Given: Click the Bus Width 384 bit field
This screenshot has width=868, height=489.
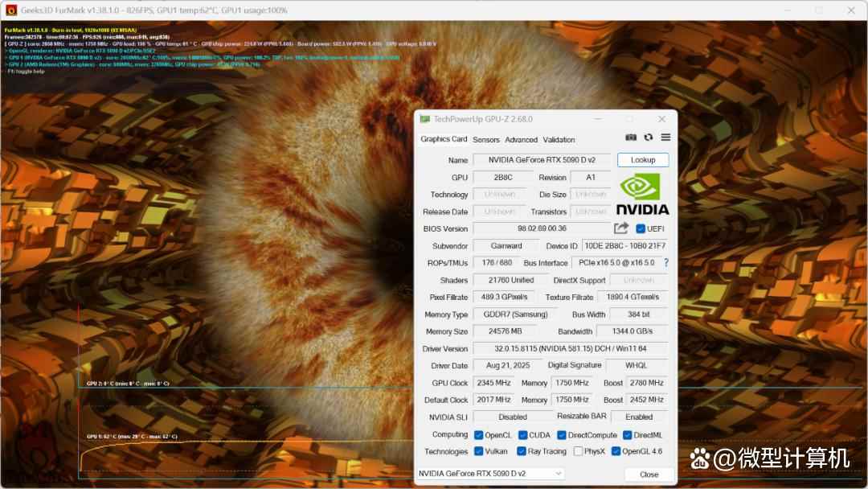Looking at the screenshot, I should pyautogui.click(x=638, y=314).
